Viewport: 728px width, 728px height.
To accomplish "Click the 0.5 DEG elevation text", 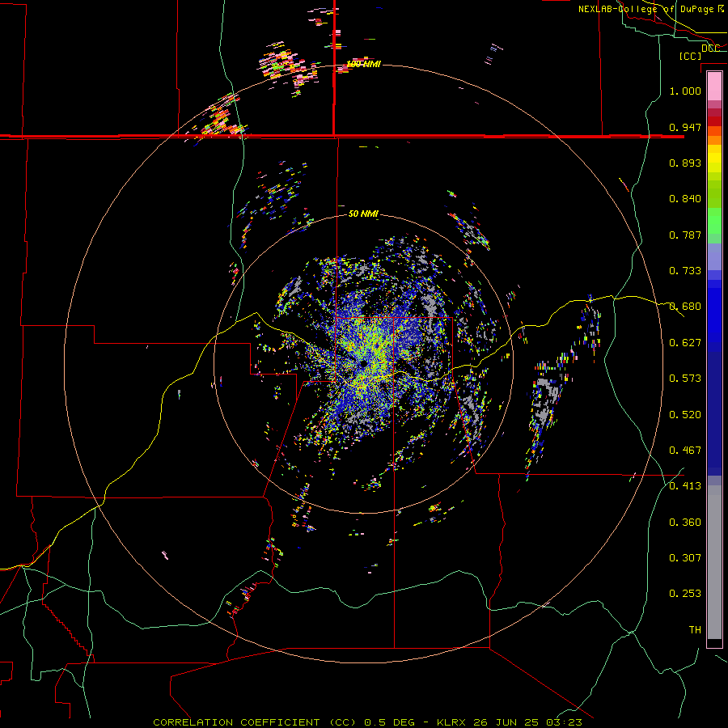I will pos(390,722).
